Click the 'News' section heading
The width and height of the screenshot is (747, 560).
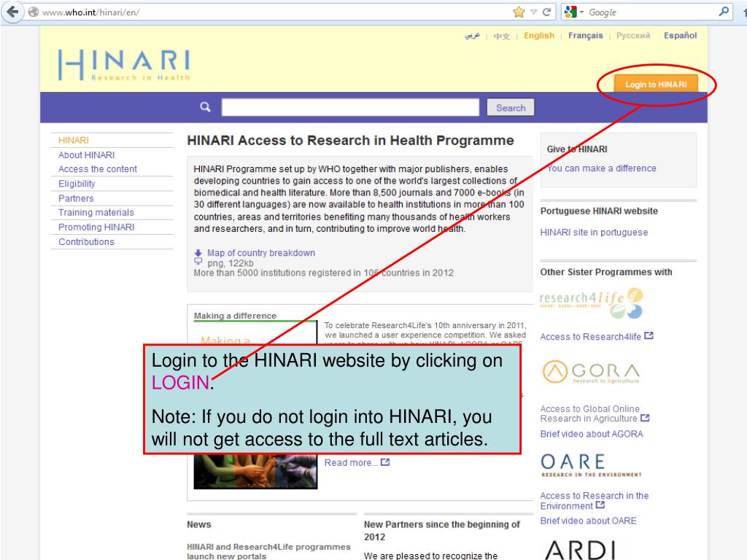click(198, 525)
